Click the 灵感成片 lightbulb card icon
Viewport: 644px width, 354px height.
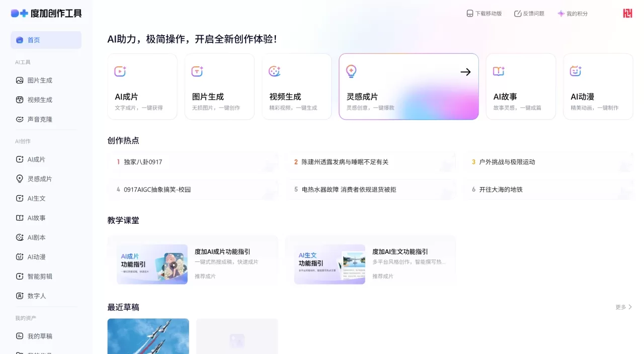[x=351, y=71]
